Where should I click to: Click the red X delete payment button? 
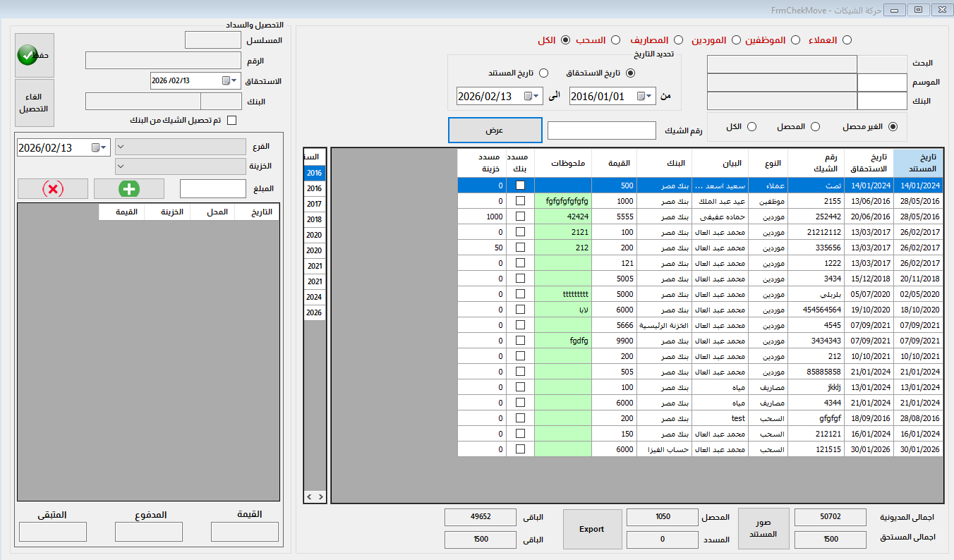[x=53, y=188]
